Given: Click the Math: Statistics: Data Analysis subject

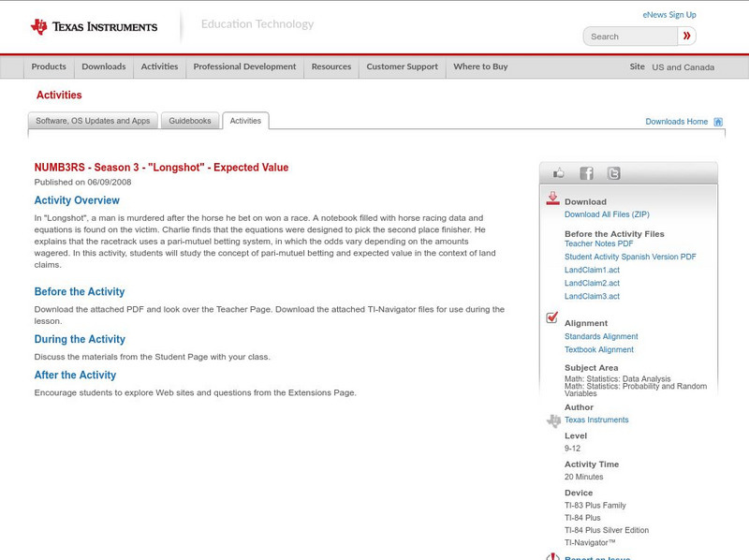Looking at the screenshot, I should [618, 378].
